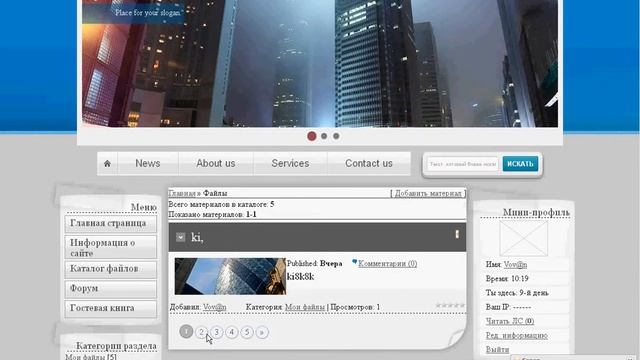Click 'Время: 10:19' in mini-profile
The width and height of the screenshot is (640, 360).
click(x=507, y=279)
